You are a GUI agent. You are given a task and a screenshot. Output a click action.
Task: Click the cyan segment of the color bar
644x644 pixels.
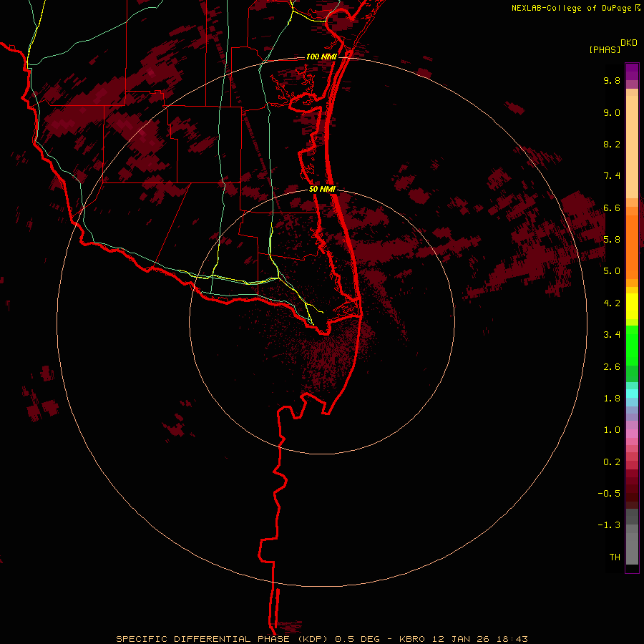point(632,394)
